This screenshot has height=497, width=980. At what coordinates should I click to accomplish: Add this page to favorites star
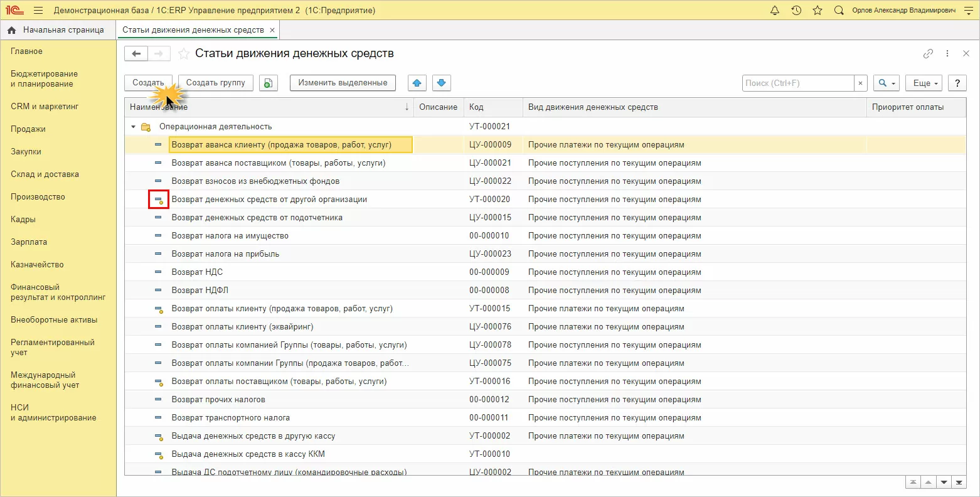pos(183,54)
